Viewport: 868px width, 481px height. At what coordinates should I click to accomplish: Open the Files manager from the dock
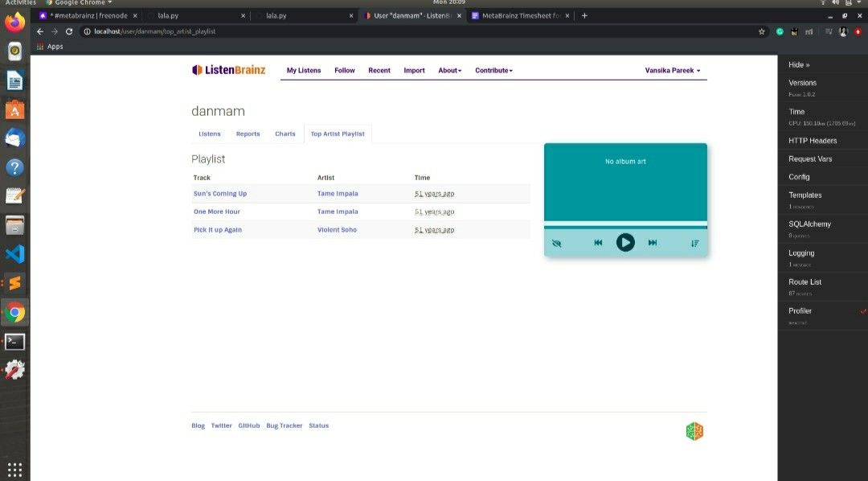15,225
